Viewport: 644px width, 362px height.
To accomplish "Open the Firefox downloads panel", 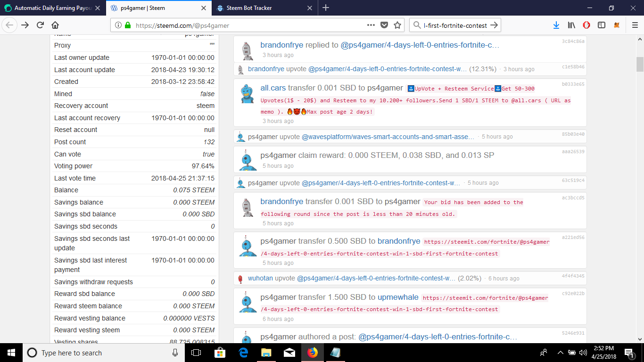I will 556,25.
